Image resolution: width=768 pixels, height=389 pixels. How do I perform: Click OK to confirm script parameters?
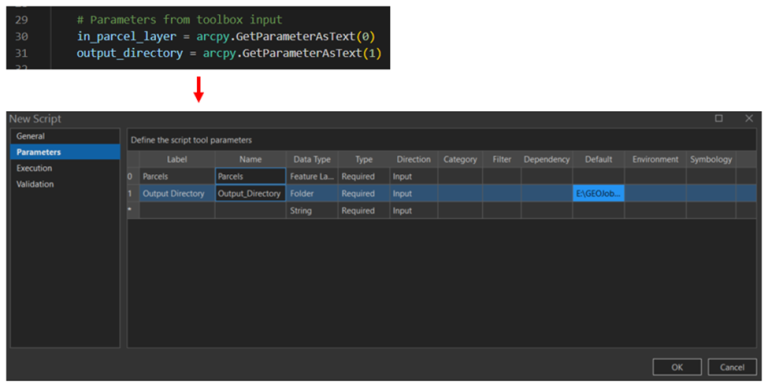click(677, 367)
